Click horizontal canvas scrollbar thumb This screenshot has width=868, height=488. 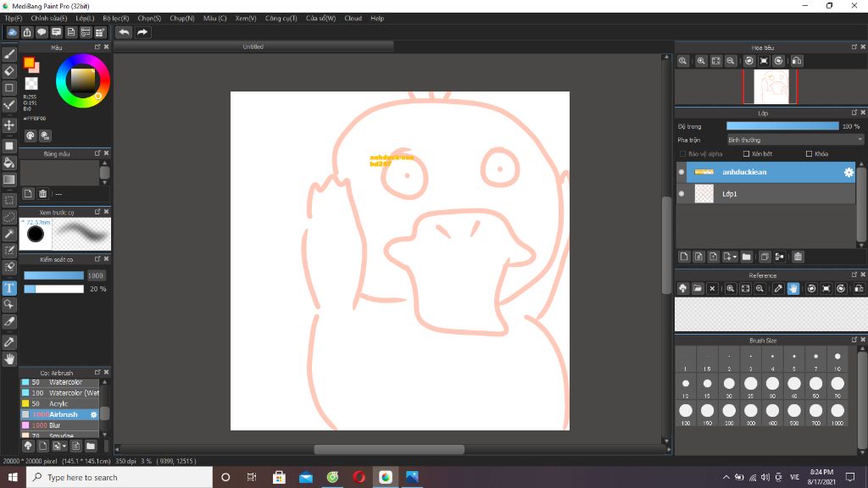389,449
